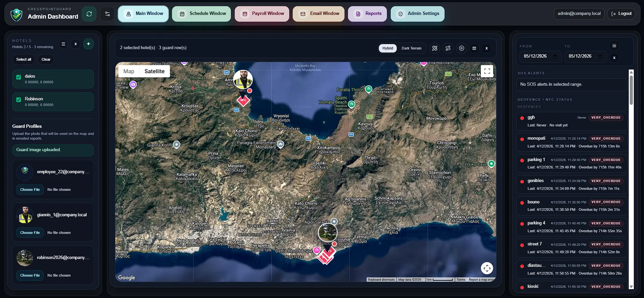Click the Logout button
Screen dimensions: 644x298
(x=621, y=14)
